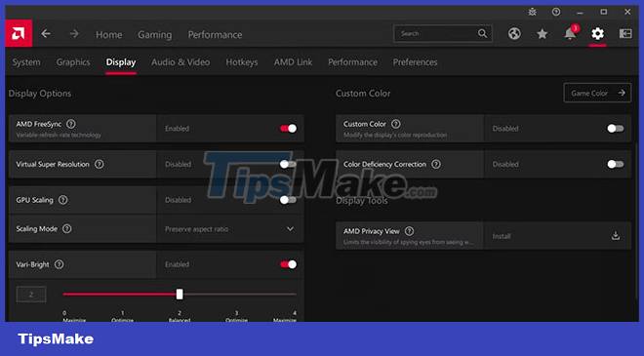Show Vari-Bright help icon
This screenshot has height=356, width=644.
pyautogui.click(x=60, y=264)
